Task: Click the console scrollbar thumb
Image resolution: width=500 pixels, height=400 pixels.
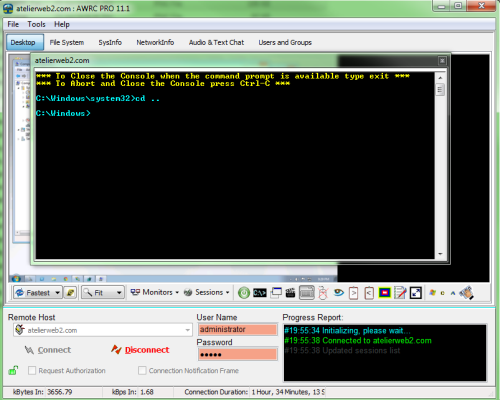Action: tap(440, 90)
